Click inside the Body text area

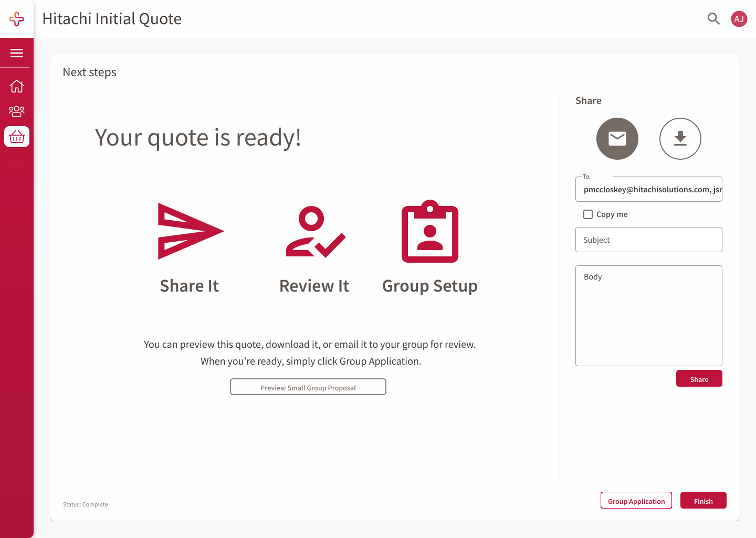click(649, 316)
